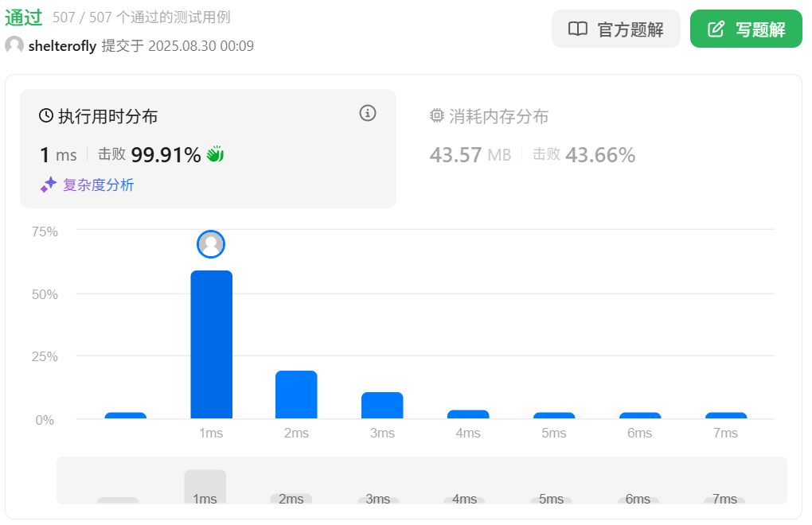This screenshot has width=812, height=525.
Task: Click the 3ms bar in the chart
Action: click(382, 406)
